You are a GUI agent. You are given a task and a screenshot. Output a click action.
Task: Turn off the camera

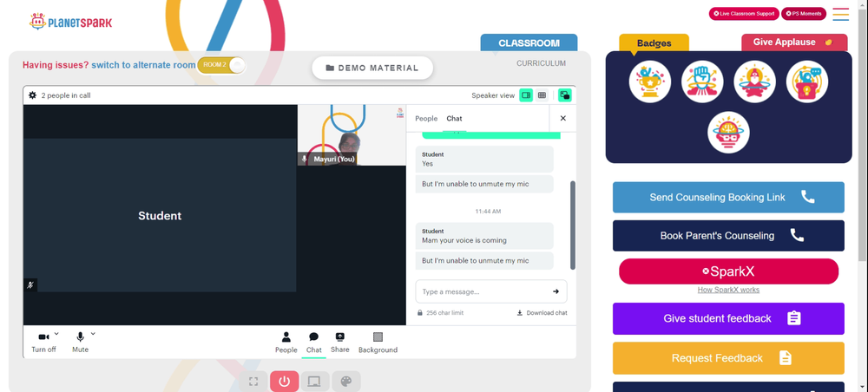pyautogui.click(x=43, y=343)
